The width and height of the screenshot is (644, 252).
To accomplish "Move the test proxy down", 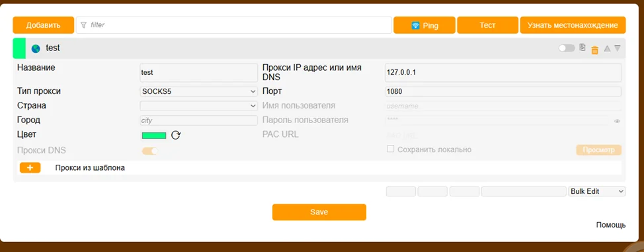I will click(x=618, y=48).
